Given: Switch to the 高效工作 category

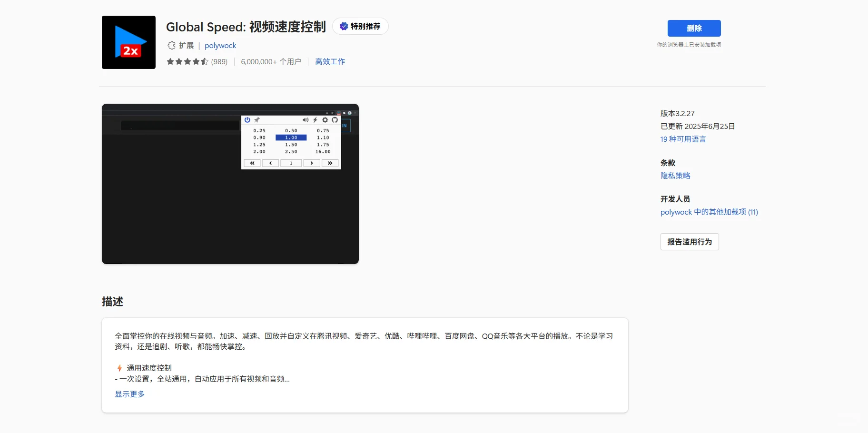Looking at the screenshot, I should 330,61.
